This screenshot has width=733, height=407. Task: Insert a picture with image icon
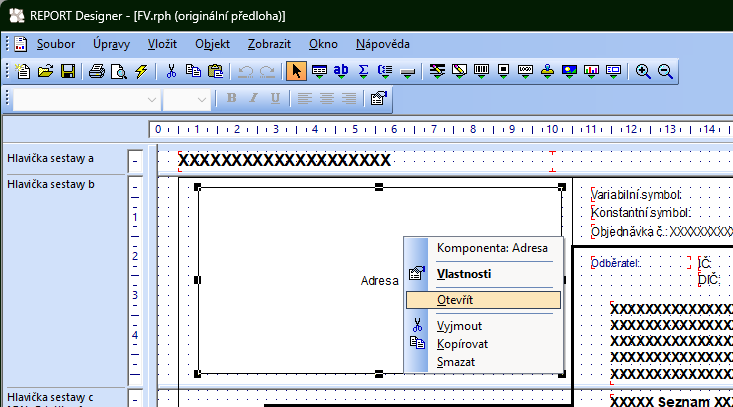(569, 71)
